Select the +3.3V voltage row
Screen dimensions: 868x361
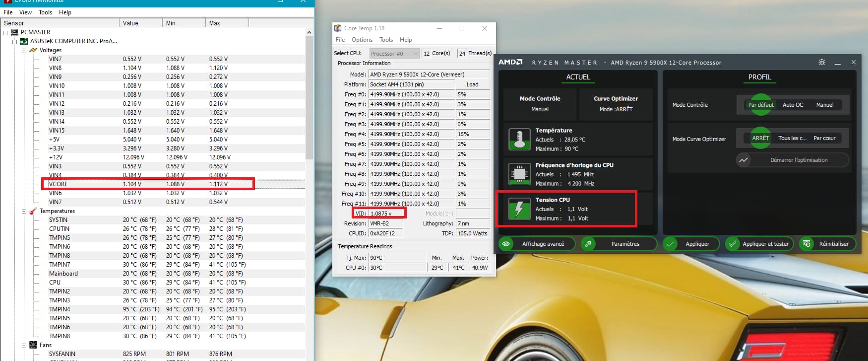coord(176,148)
